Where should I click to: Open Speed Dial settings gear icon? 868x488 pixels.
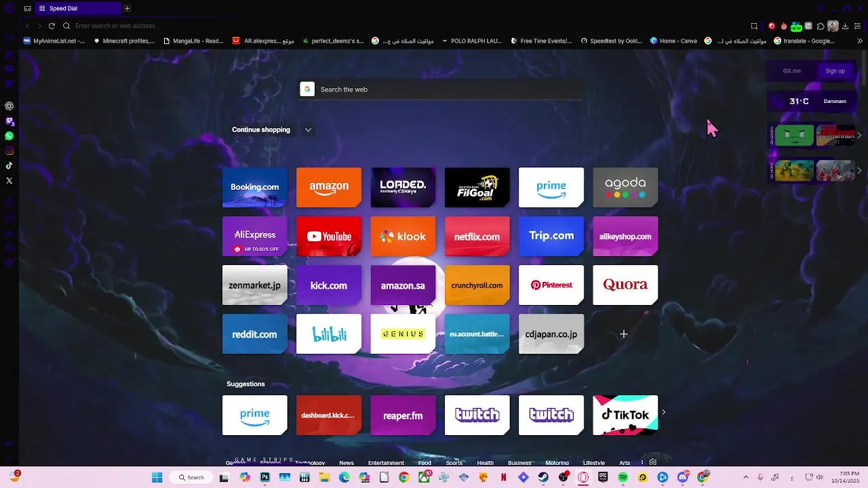[x=652, y=462]
